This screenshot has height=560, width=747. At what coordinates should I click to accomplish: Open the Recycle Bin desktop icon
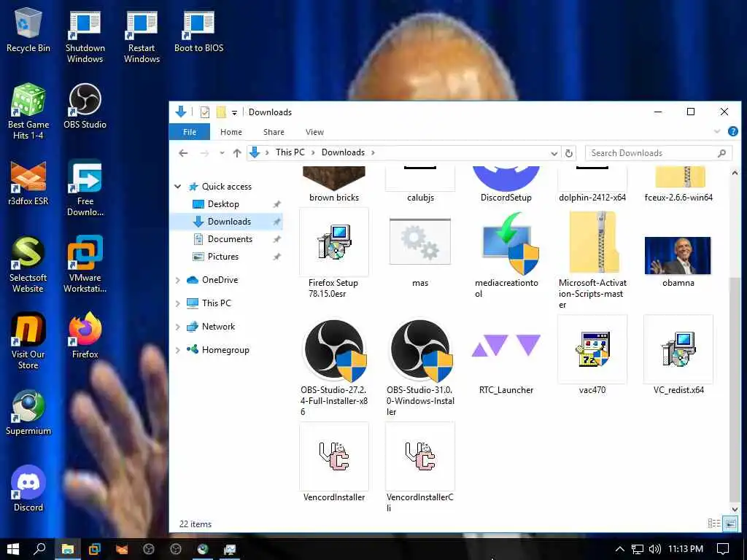(28, 31)
